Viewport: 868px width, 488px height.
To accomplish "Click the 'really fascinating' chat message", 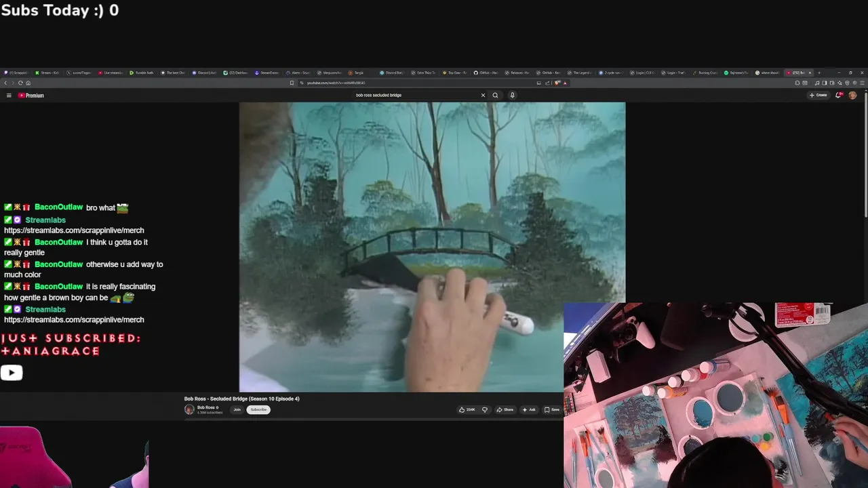I will [79, 292].
